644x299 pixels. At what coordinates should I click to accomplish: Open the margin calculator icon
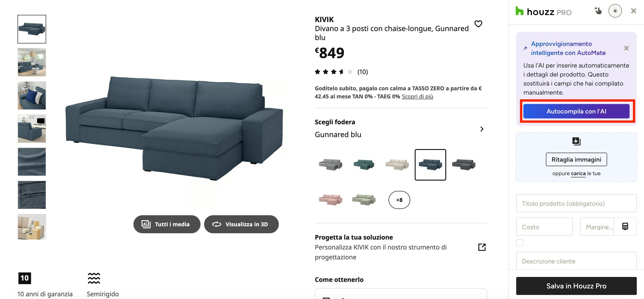(625, 227)
